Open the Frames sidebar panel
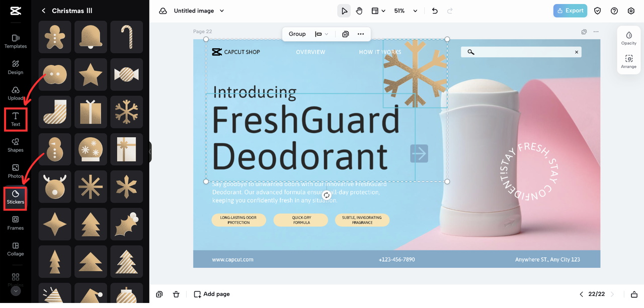The height and width of the screenshot is (308, 644). point(16,223)
